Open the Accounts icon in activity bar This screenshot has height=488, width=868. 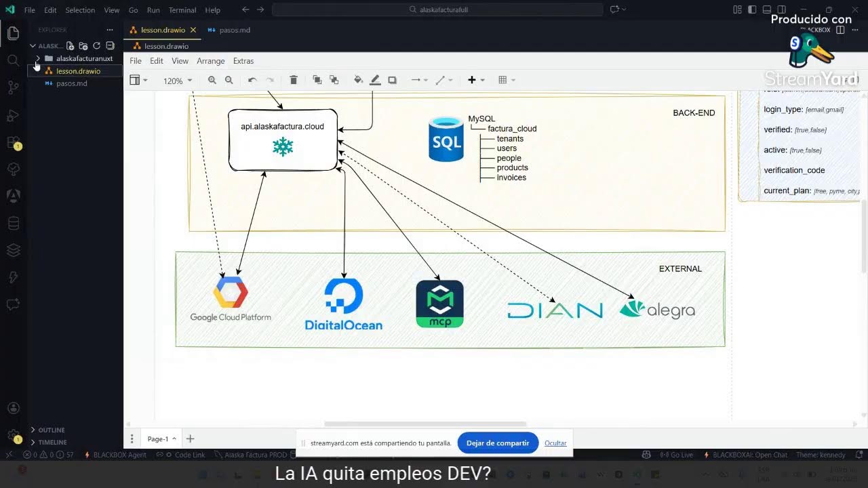(13, 408)
